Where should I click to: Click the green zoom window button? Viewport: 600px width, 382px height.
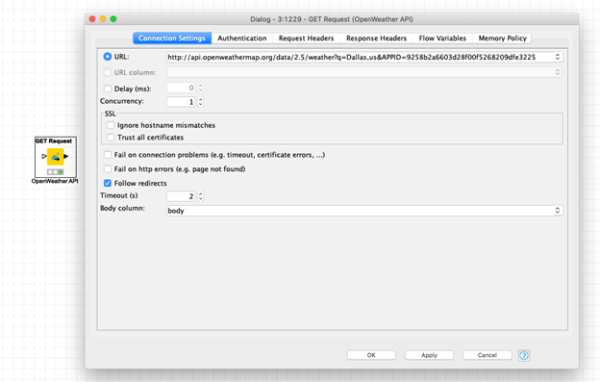(x=113, y=19)
